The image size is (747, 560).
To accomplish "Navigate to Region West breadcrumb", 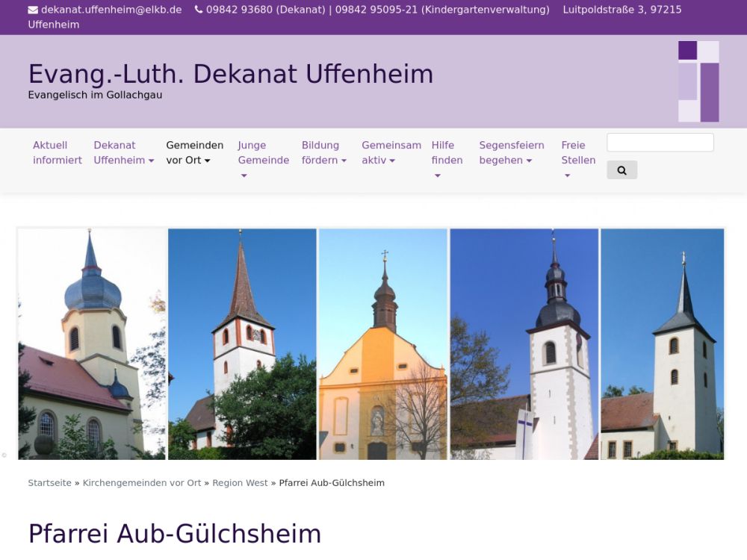I will [240, 483].
